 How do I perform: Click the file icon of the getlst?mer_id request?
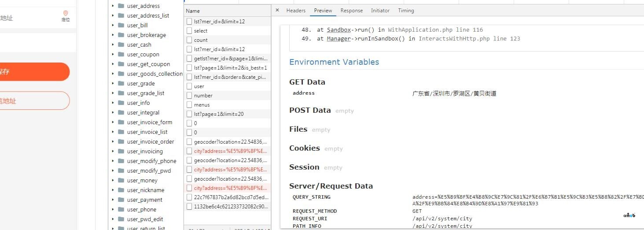[x=189, y=58]
